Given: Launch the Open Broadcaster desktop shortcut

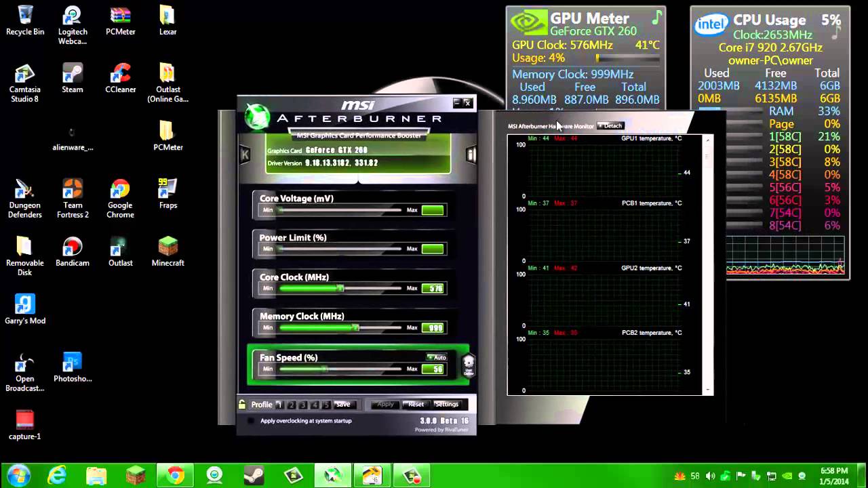Looking at the screenshot, I should [x=25, y=372].
